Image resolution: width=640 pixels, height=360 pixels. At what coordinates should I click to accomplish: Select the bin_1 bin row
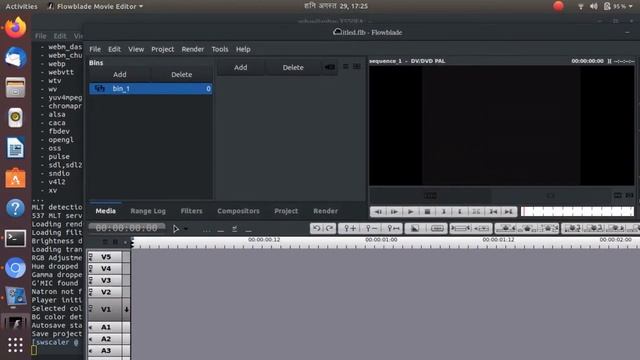(x=151, y=89)
